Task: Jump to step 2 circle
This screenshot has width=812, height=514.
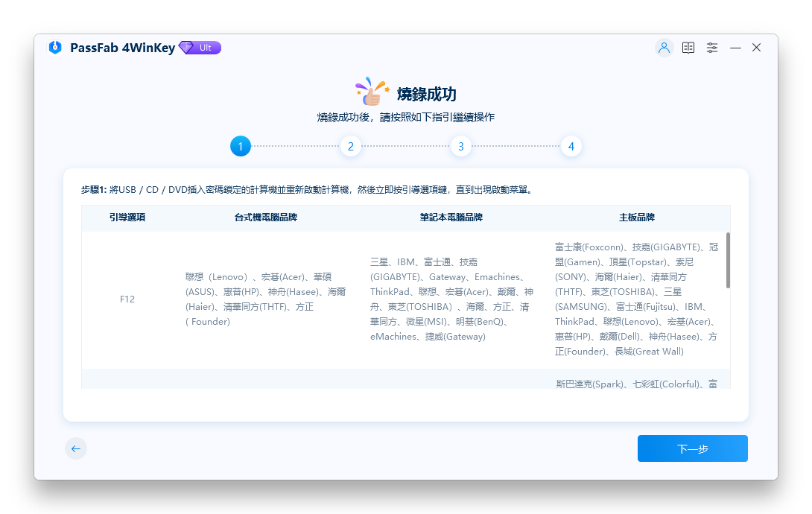Action: click(350, 146)
